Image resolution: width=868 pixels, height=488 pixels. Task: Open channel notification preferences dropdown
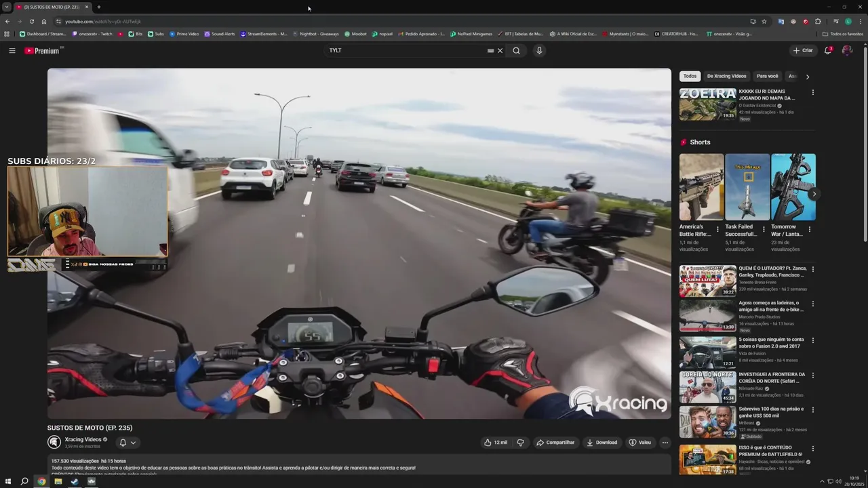click(127, 443)
